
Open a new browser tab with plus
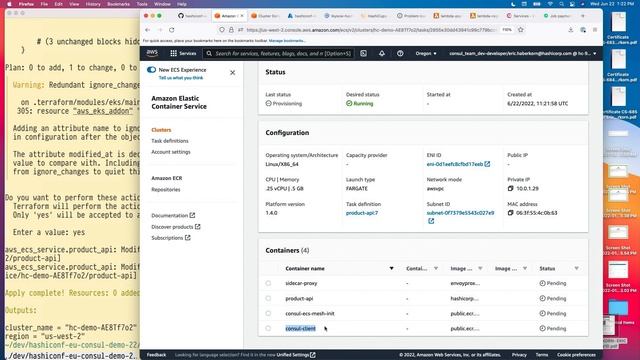[x=583, y=16]
